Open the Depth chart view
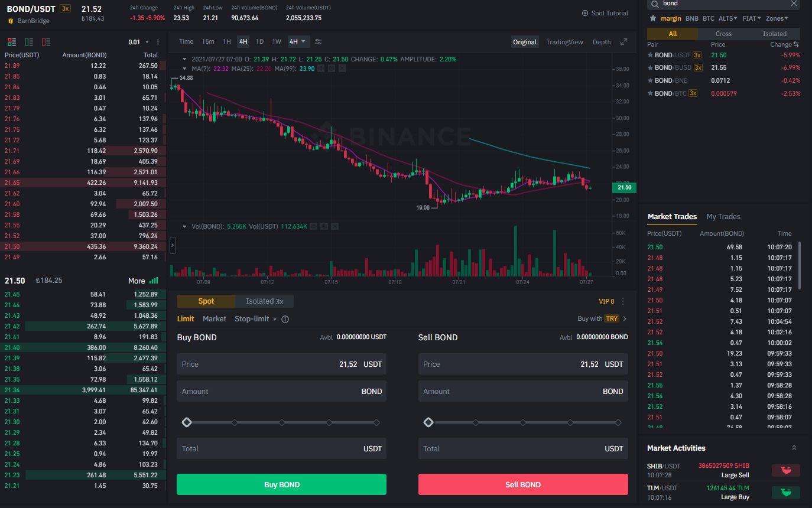 601,42
